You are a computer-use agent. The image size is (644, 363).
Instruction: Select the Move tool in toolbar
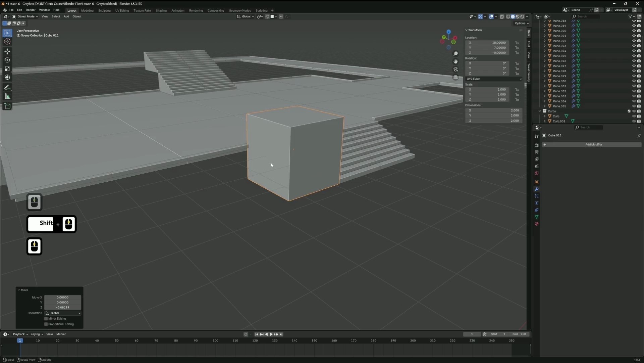pyautogui.click(x=7, y=51)
